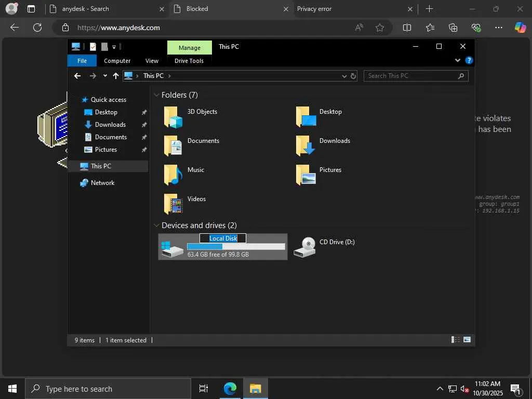The width and height of the screenshot is (532, 399).
Task: Click the Properties quick access toolbar icon
Action: click(x=92, y=47)
